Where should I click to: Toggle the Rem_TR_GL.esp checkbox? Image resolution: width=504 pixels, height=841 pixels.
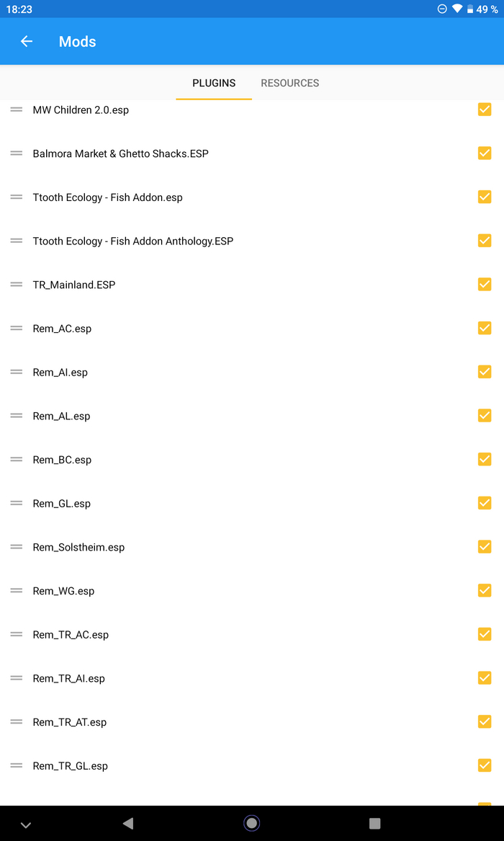click(485, 765)
